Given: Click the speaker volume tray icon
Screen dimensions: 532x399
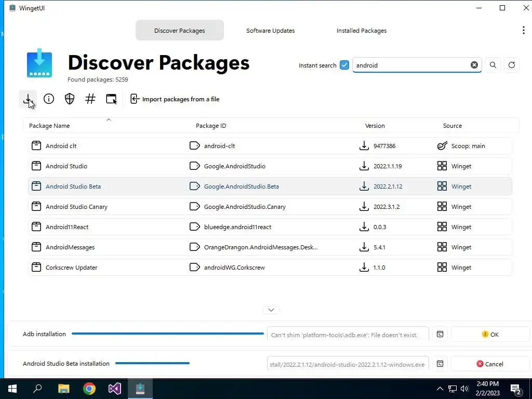Looking at the screenshot, I should point(464,389).
